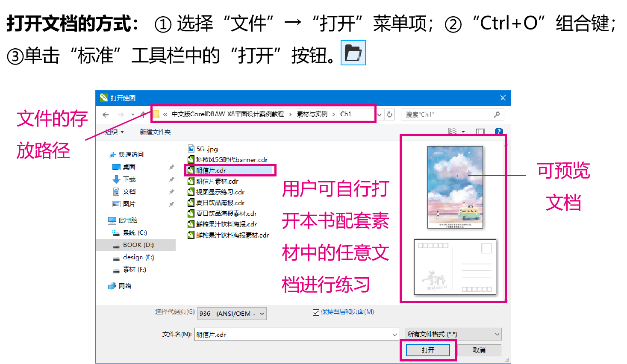Click 新建文件夹 in the toolbar
The image size is (627, 364).
point(155,132)
